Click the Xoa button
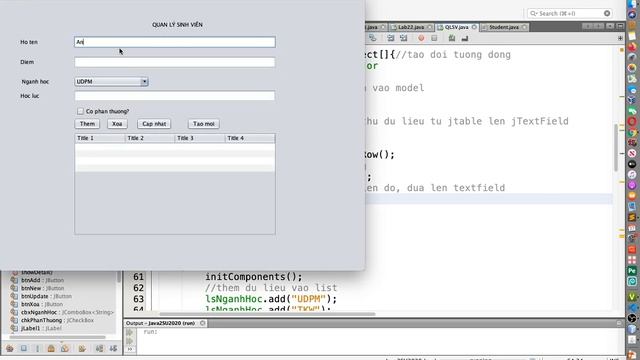 pos(117,124)
